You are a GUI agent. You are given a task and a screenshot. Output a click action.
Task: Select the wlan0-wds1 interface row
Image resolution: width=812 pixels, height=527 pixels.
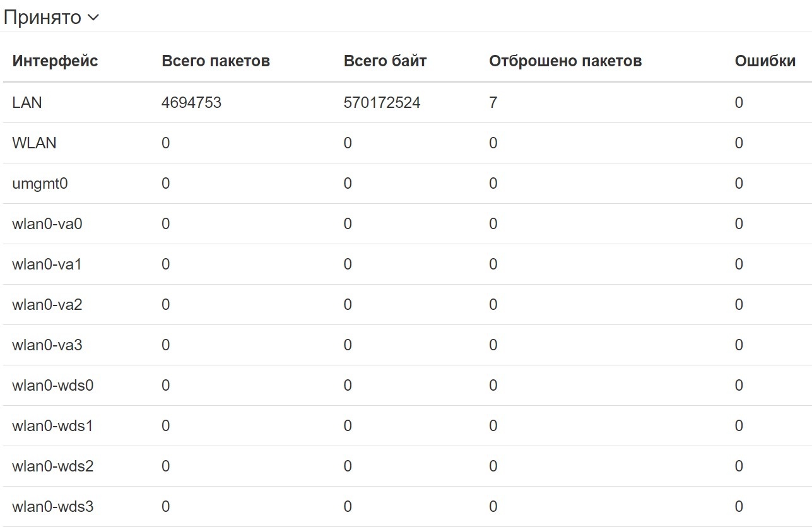coord(52,426)
